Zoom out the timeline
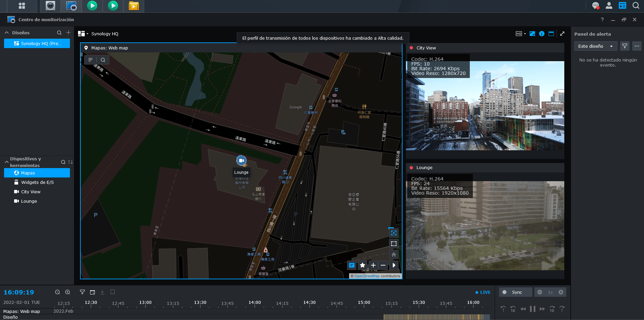The height and width of the screenshot is (320, 644). pos(58,292)
